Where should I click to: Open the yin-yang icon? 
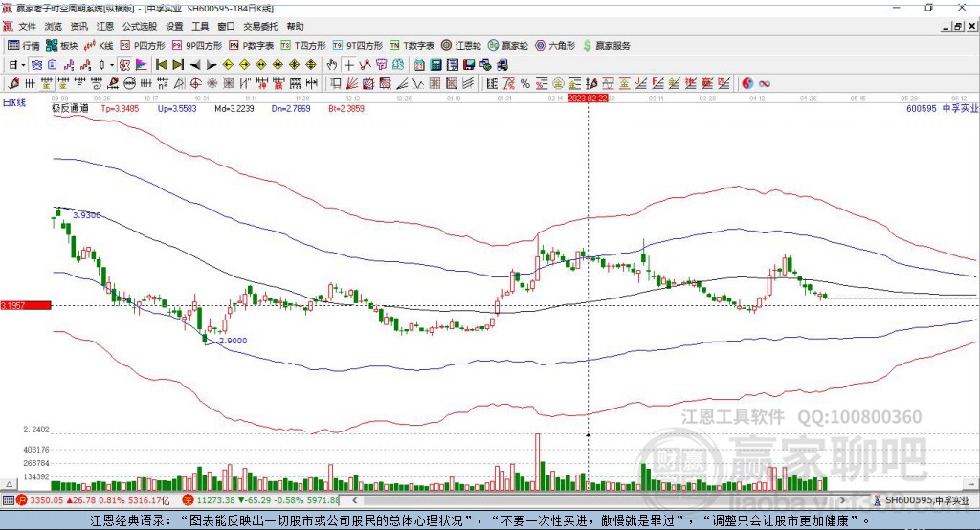click(747, 84)
